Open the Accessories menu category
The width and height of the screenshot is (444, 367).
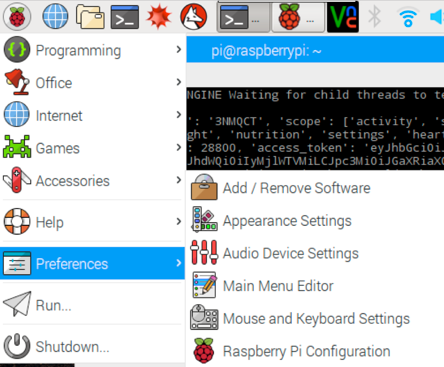(x=92, y=180)
